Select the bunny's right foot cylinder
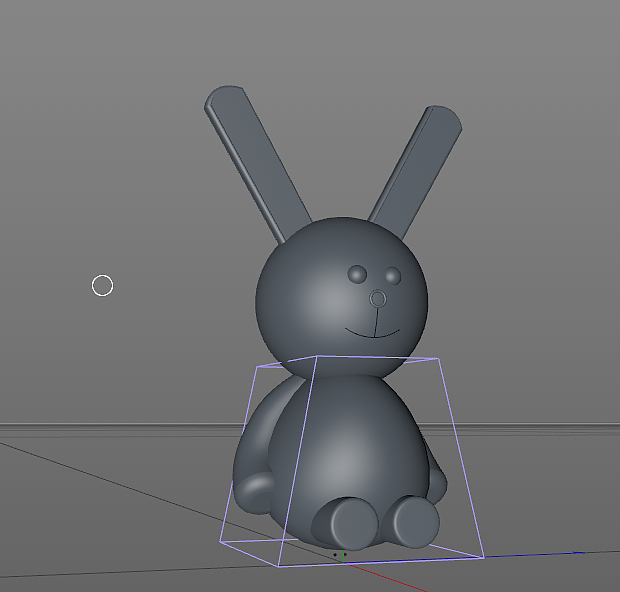This screenshot has width=620, height=592. click(415, 522)
